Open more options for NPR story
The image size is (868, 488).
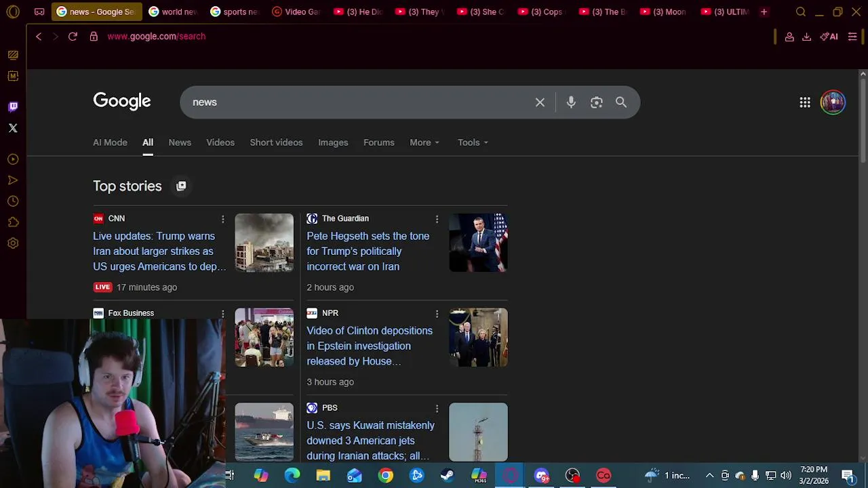pos(437,314)
